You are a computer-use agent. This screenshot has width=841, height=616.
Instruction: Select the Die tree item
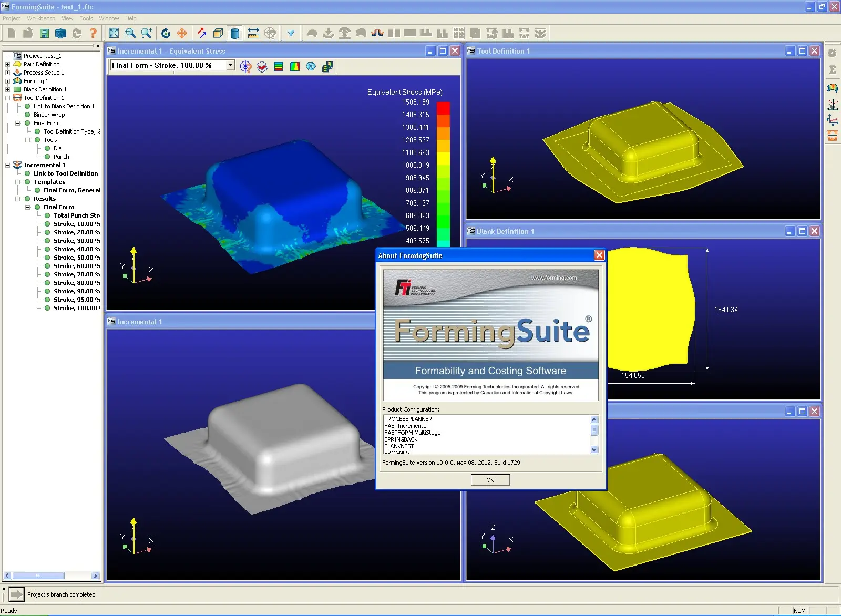[57, 148]
